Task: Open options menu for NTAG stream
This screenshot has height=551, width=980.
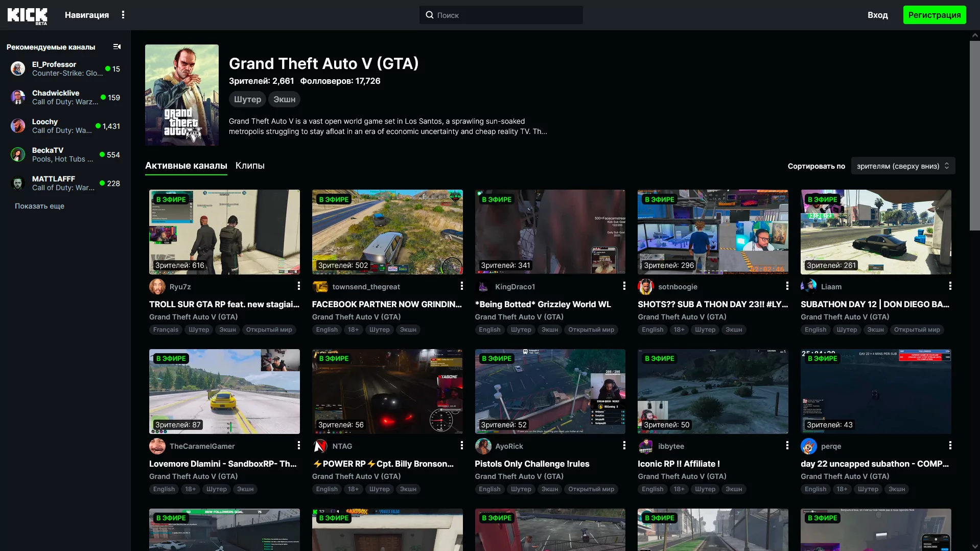Action: 462,446
